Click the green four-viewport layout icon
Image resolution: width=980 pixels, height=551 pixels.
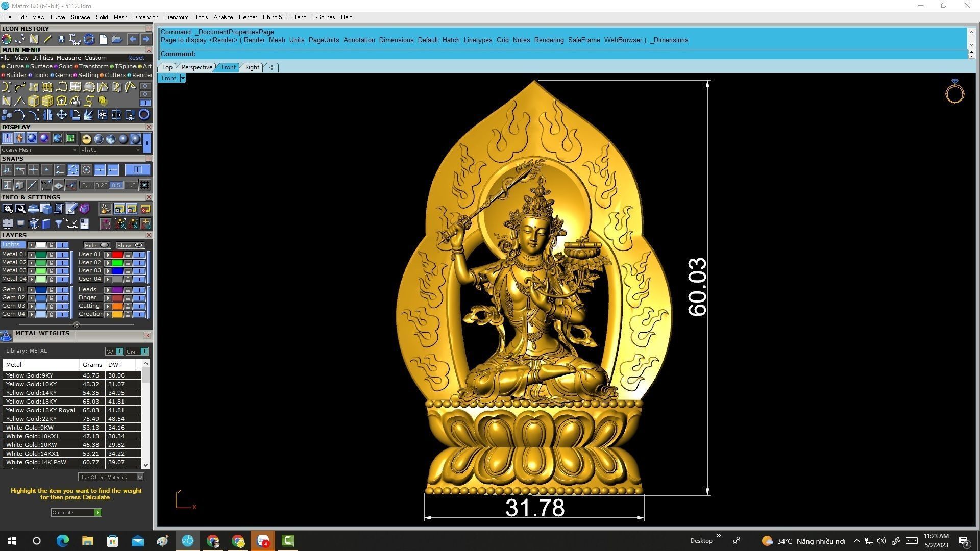point(70,138)
